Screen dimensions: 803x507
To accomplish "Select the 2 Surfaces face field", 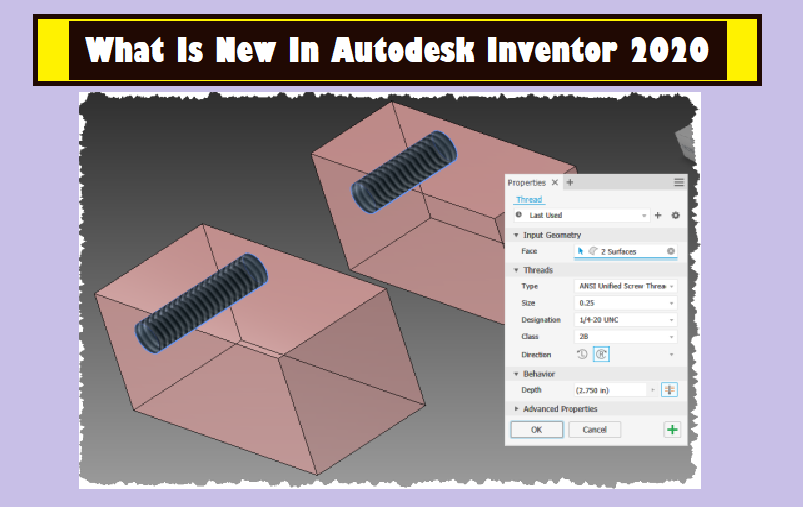I will coord(625,251).
